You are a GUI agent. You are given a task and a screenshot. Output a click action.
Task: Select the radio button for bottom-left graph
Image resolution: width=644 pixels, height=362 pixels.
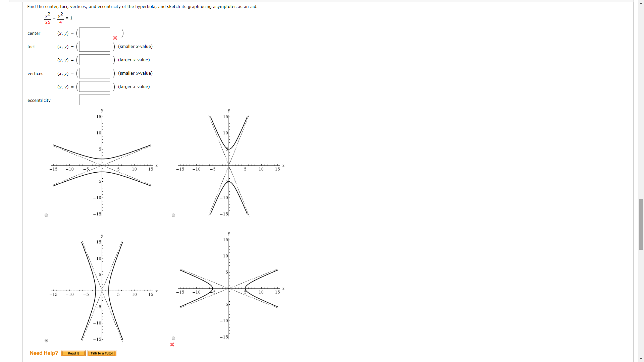point(46,340)
